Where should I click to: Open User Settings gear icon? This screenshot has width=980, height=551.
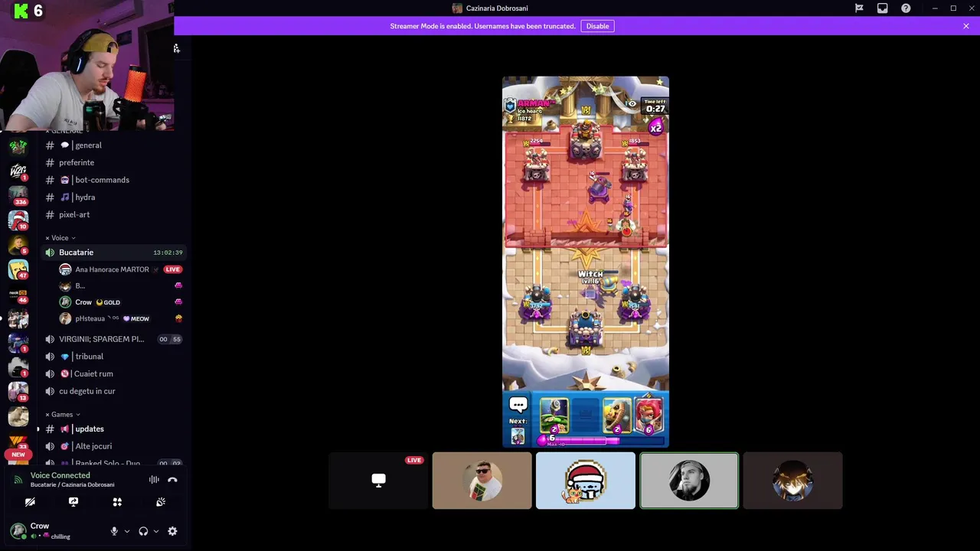point(172,531)
